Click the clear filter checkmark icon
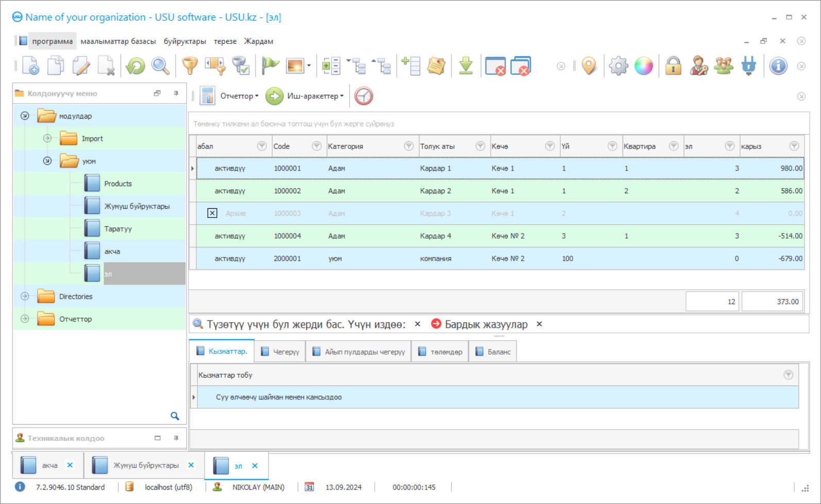The height and width of the screenshot is (504, 821). (241, 66)
